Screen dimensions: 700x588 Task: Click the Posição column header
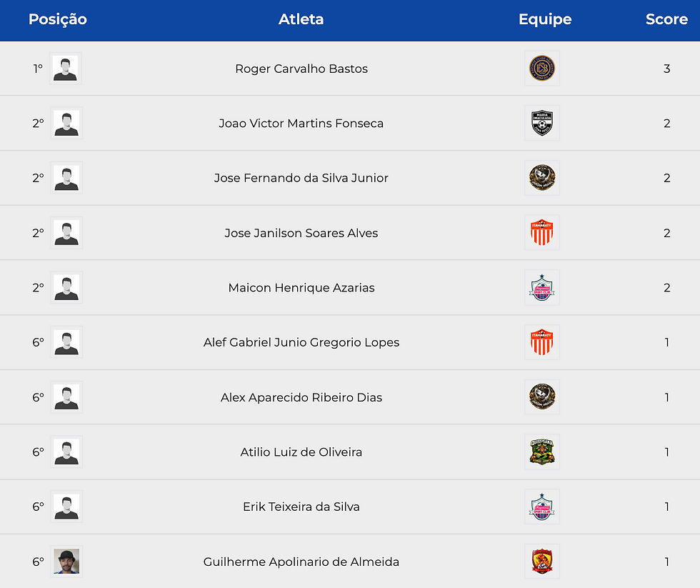(57, 19)
